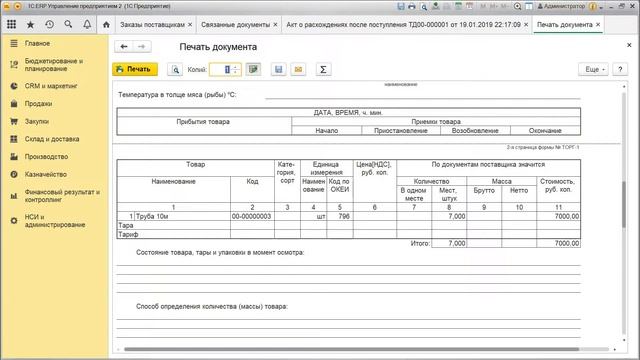Open Финансовый результат и контроллинг section
Viewport: 640px width, 360px height.
point(54,196)
